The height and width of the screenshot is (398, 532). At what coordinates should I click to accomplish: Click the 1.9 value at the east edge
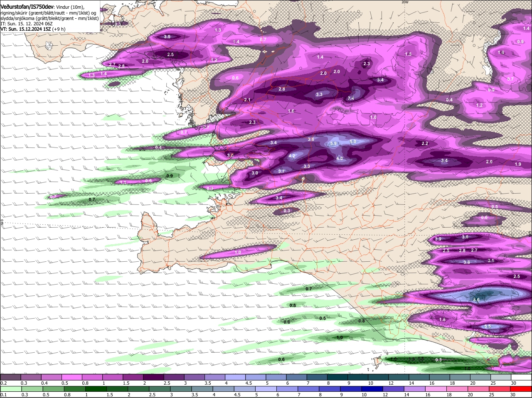click(x=518, y=165)
